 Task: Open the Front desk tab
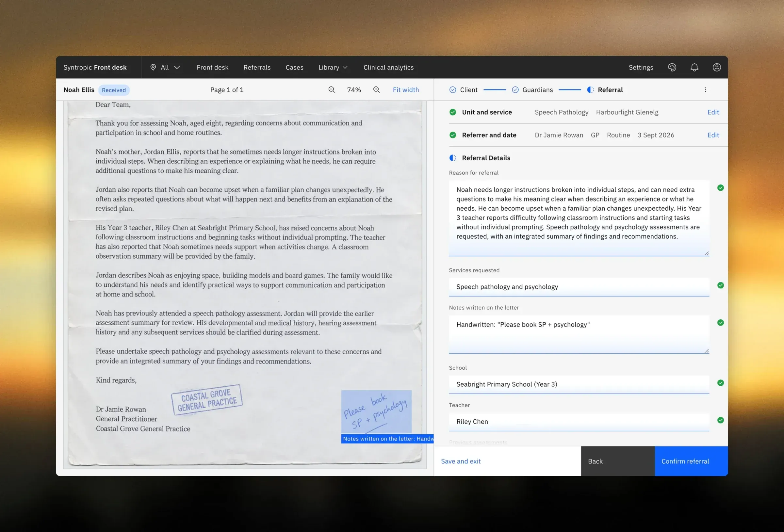click(x=213, y=68)
